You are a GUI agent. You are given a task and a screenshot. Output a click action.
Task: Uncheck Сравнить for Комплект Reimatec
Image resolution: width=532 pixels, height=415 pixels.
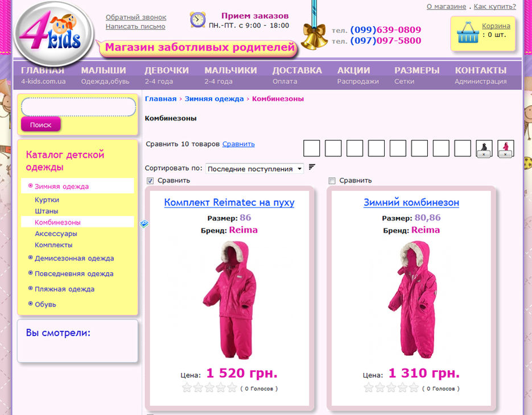point(151,181)
